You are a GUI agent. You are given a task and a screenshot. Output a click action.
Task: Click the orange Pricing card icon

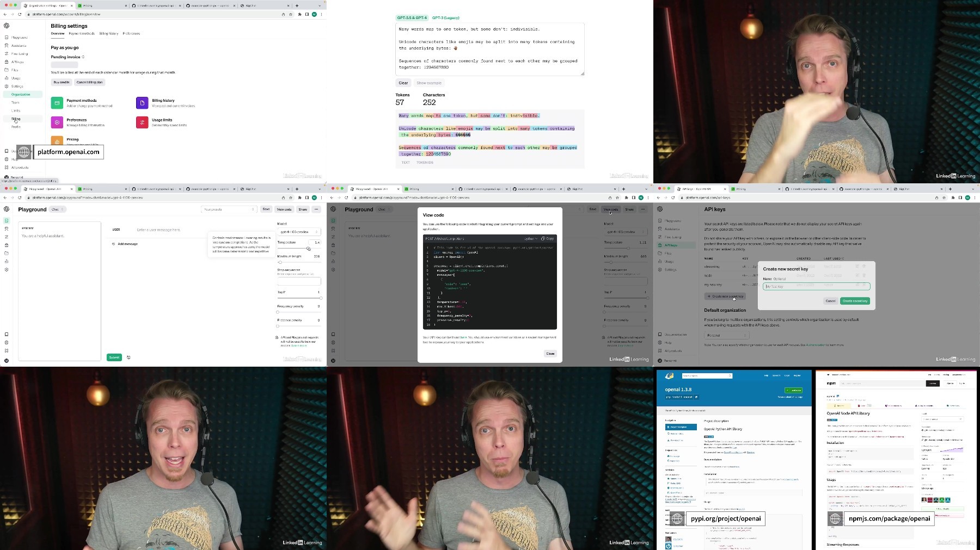tap(57, 141)
